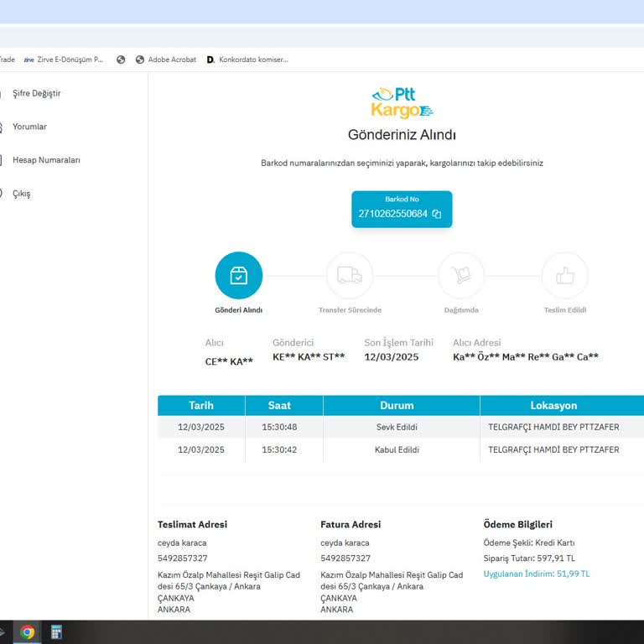Open the Konkordato komiser bookmark
644x644 pixels.
[247, 60]
